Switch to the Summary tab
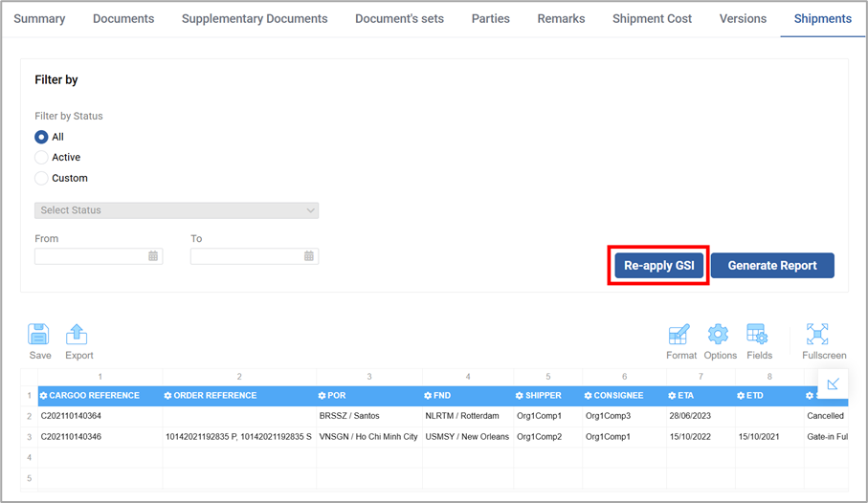 tap(39, 19)
